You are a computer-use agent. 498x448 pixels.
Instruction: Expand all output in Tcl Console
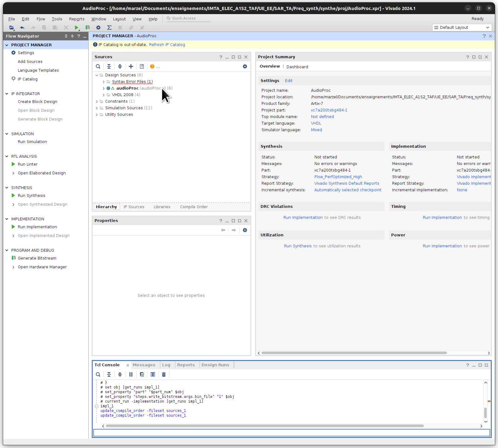click(x=120, y=374)
